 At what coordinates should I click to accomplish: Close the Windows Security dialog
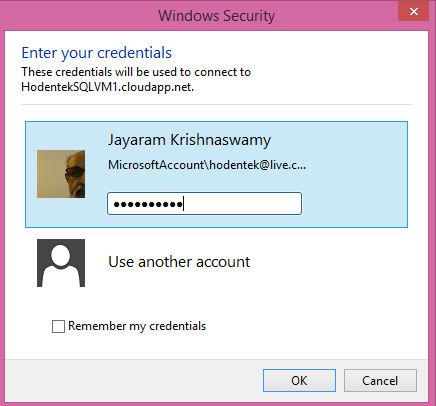click(x=414, y=12)
